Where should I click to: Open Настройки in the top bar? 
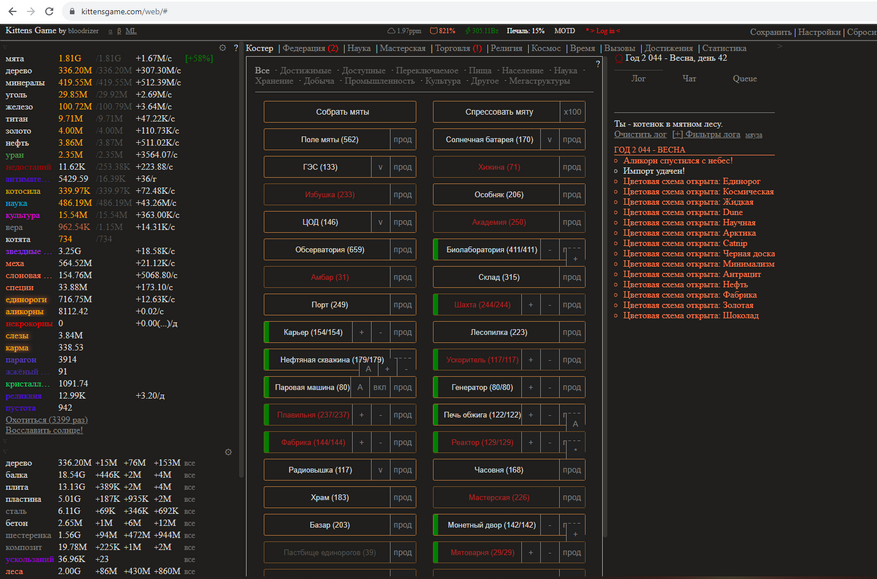(x=819, y=32)
